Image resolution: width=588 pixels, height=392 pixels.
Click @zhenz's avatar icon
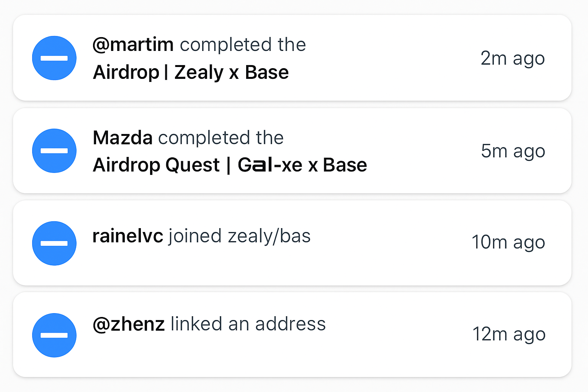[x=54, y=335]
